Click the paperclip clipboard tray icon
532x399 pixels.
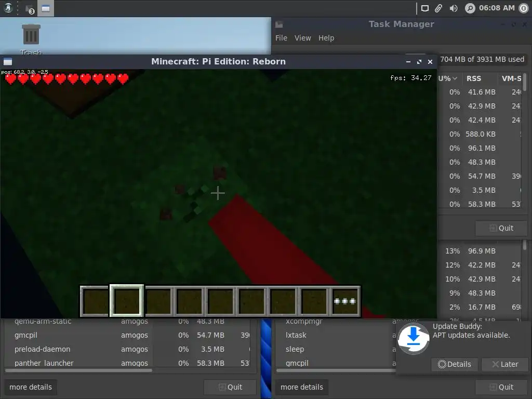coord(438,8)
